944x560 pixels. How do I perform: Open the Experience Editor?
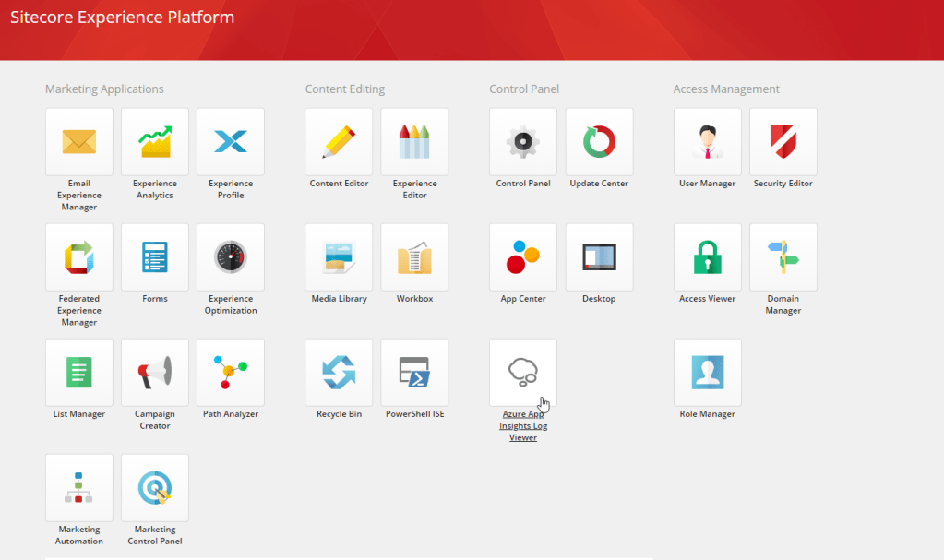click(x=414, y=141)
